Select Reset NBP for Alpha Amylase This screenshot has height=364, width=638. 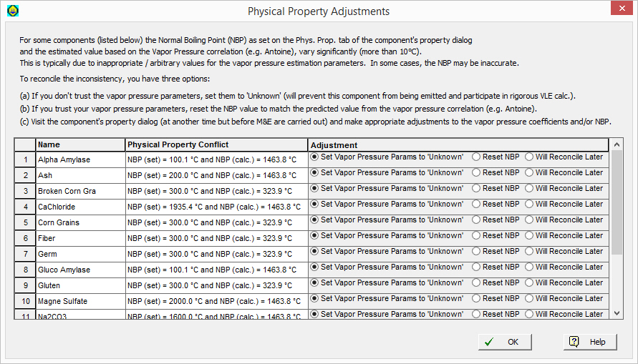[x=477, y=157]
